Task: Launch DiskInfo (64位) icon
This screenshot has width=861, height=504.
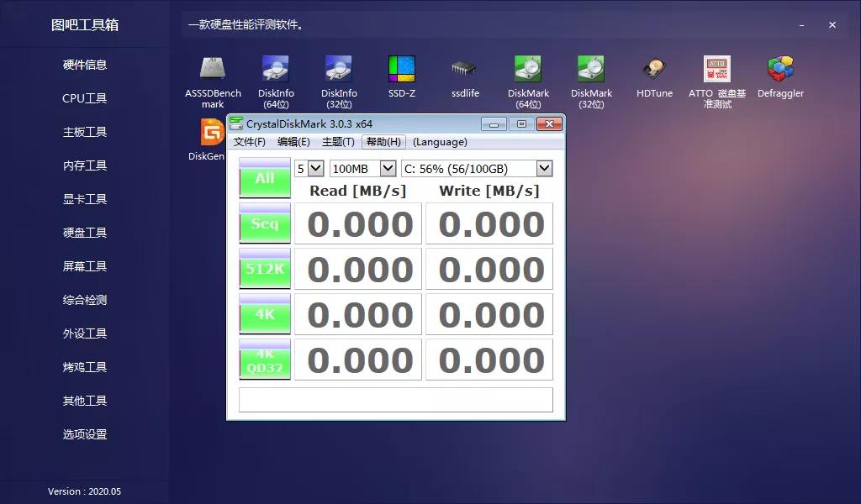Action: pos(276,70)
